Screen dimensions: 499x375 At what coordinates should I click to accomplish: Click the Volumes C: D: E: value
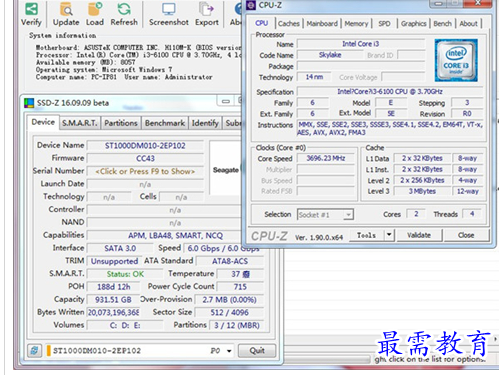pyautogui.click(x=125, y=325)
